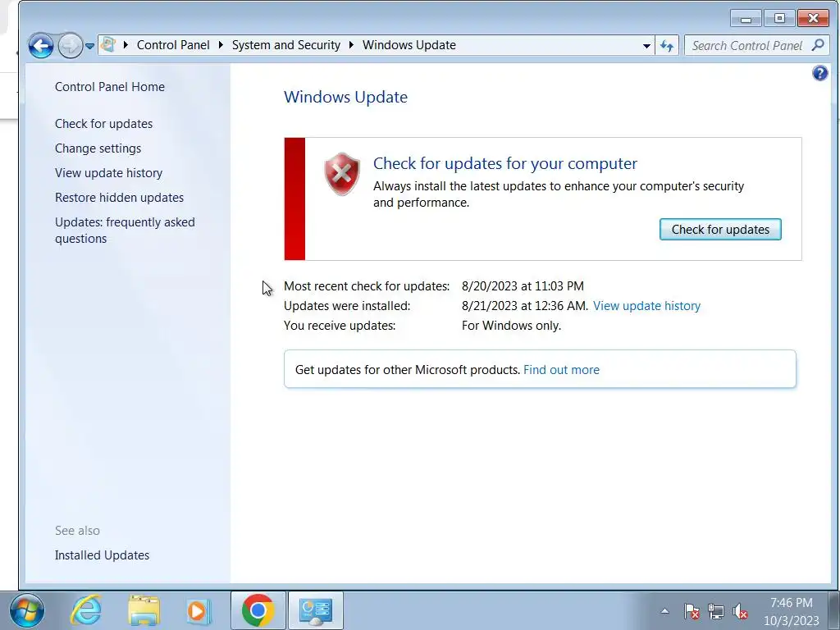The image size is (840, 630).
Task: Expand the arrow after System and Security
Action: tap(351, 45)
